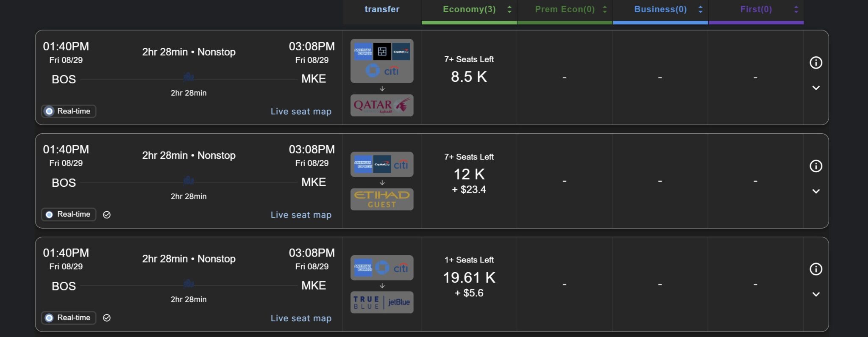The image size is (868, 337).
Task: Open Live seat map for first flight
Action: pos(301,111)
